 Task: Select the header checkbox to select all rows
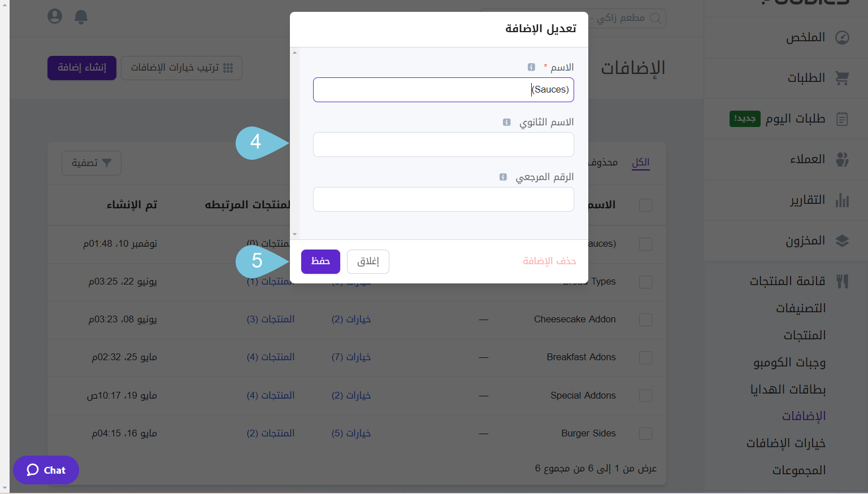point(645,205)
